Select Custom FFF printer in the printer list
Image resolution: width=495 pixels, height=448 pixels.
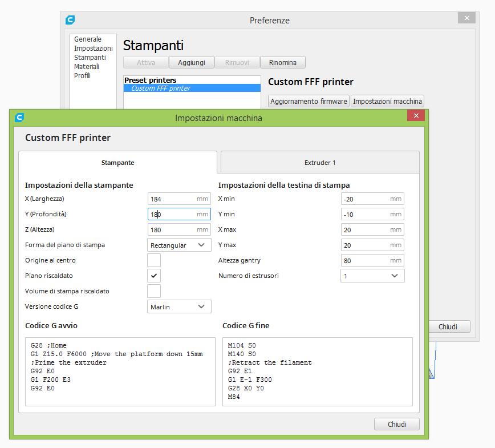161,88
